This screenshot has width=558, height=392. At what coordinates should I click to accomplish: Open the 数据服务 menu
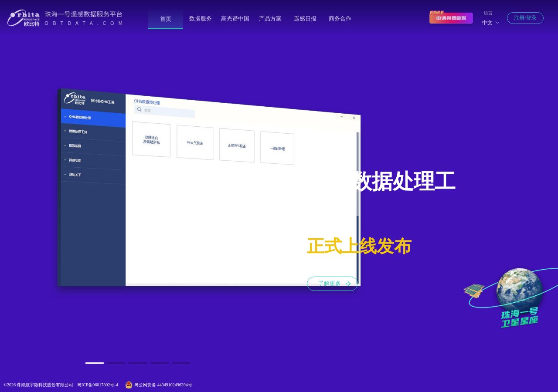coord(201,19)
